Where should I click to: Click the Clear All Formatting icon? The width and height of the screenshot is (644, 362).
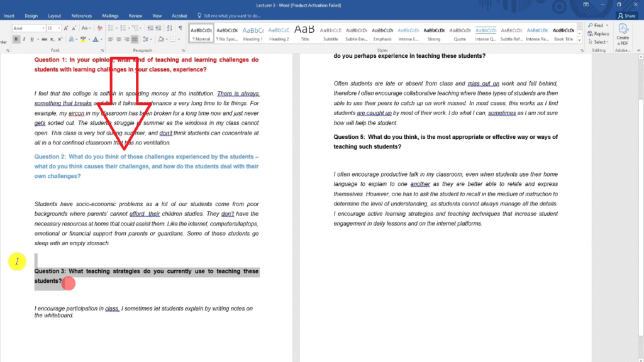tap(99, 28)
